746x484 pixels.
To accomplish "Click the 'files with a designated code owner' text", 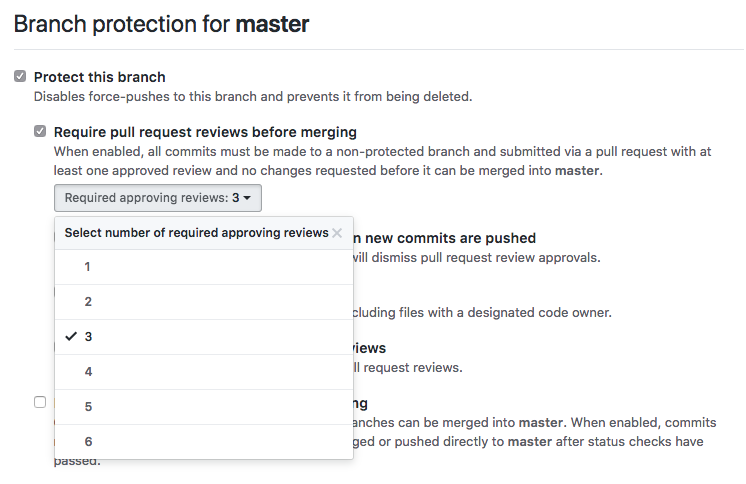I will pyautogui.click(x=480, y=312).
